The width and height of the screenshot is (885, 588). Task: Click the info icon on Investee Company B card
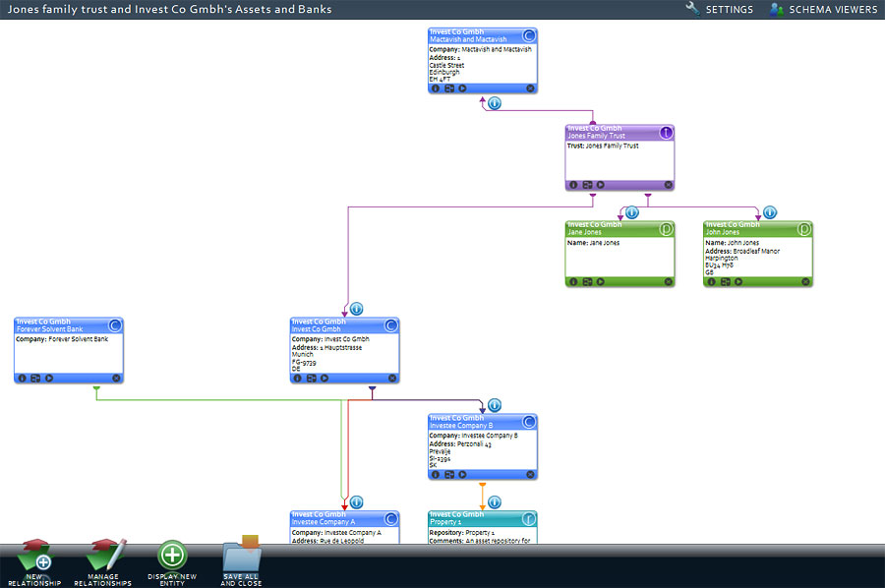[x=436, y=475]
